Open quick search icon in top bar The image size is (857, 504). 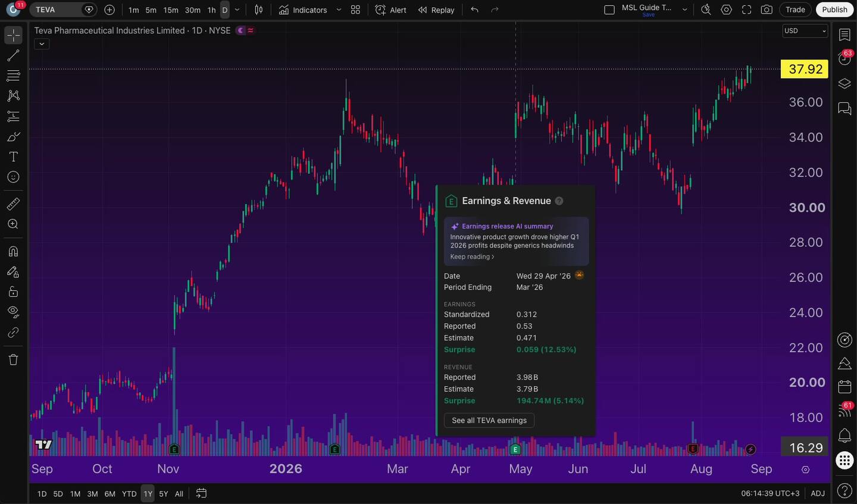tap(706, 10)
